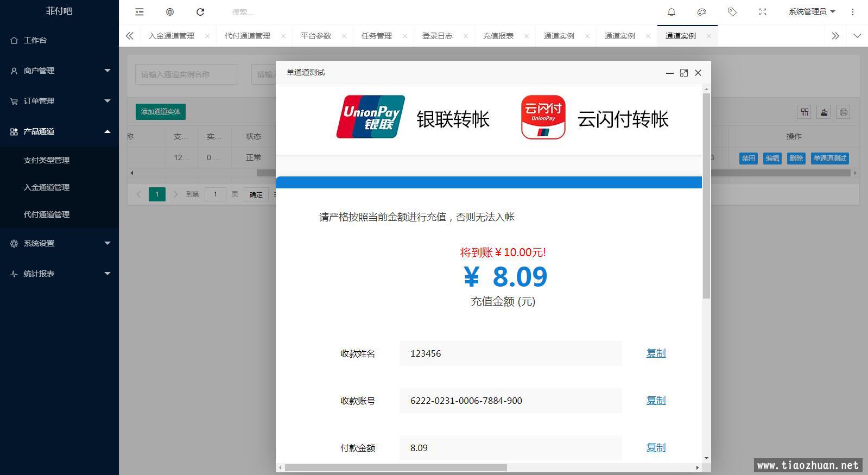This screenshot has width=868, height=475.
Task: Open 工作台 in sidebar
Action: pos(59,40)
